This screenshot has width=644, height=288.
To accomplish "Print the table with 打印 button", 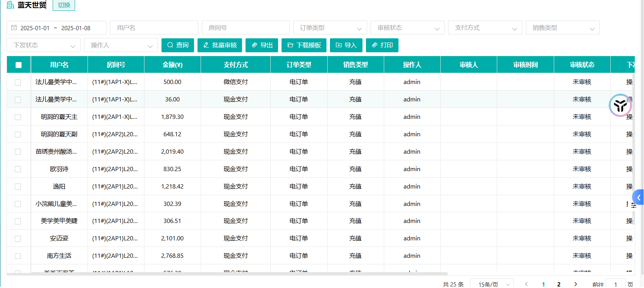I will click(382, 45).
